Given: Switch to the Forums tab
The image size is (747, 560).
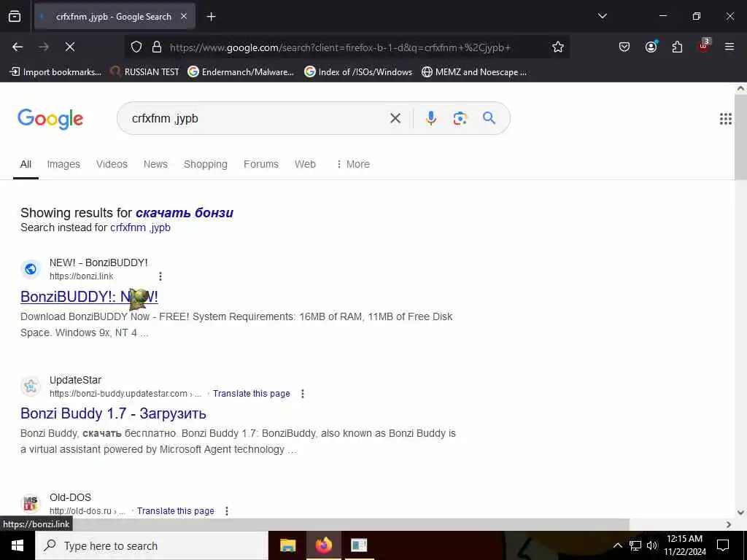Looking at the screenshot, I should [260, 164].
